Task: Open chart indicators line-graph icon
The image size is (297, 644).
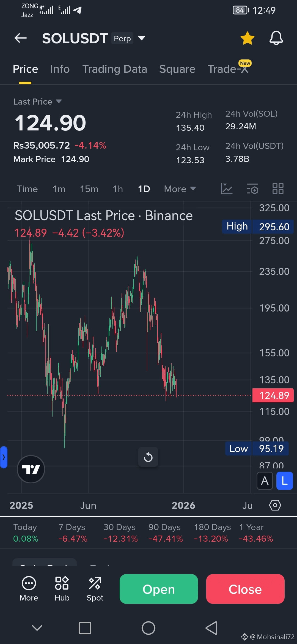Action: point(227,189)
